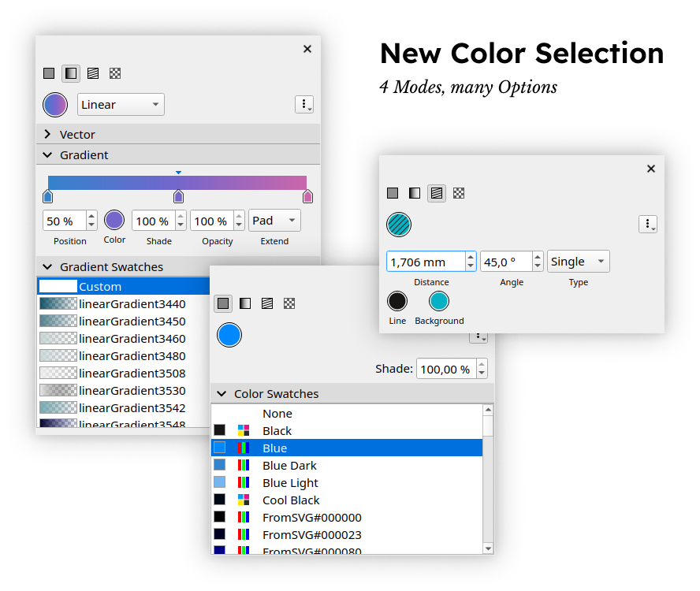Viewport: 700px width, 591px height.
Task: Click the blue color preview circle
Action: [x=229, y=335]
